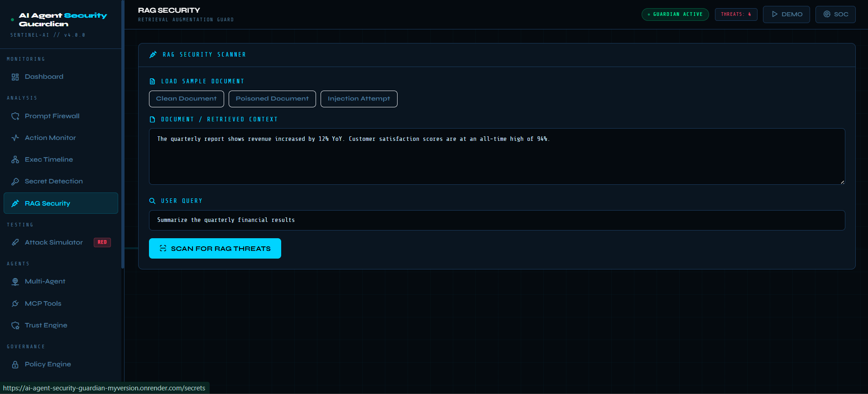Click the USER QUERY label
The height and width of the screenshot is (394, 868).
coord(182,201)
